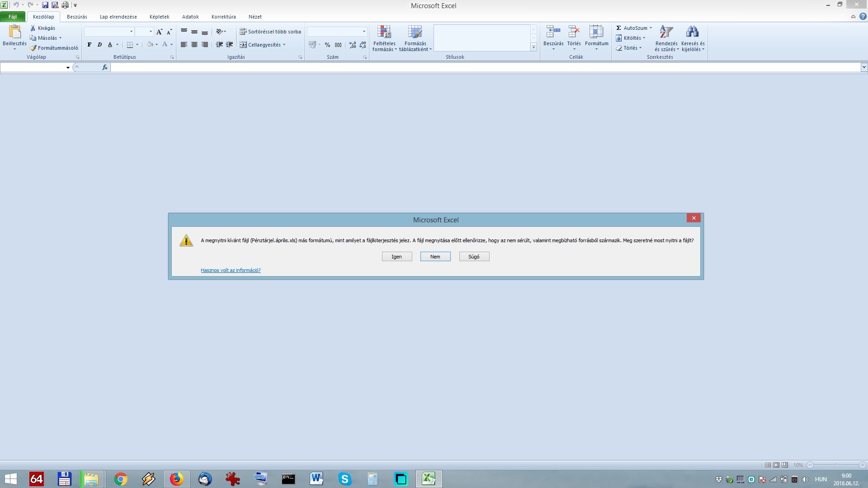868x488 pixels.
Task: Click the decrease indent icon
Action: tap(219, 45)
